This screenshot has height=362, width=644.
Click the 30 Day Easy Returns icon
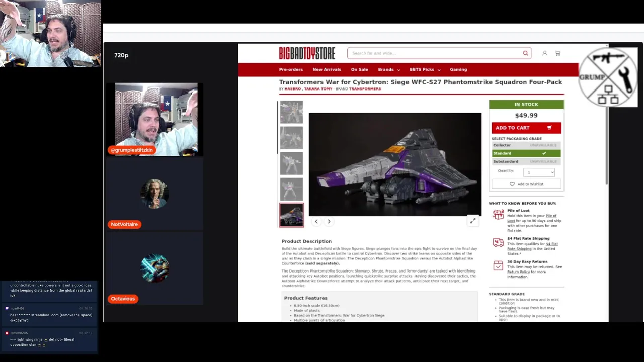click(x=498, y=266)
